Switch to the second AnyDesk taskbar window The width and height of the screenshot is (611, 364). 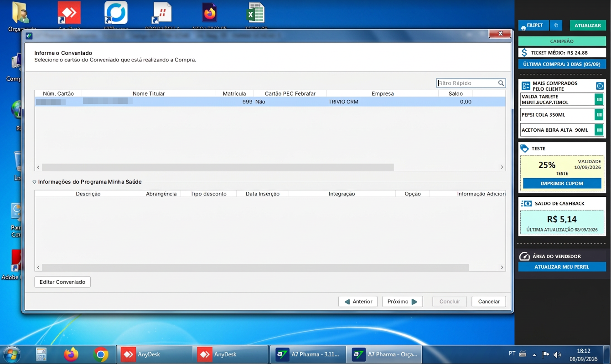click(231, 354)
